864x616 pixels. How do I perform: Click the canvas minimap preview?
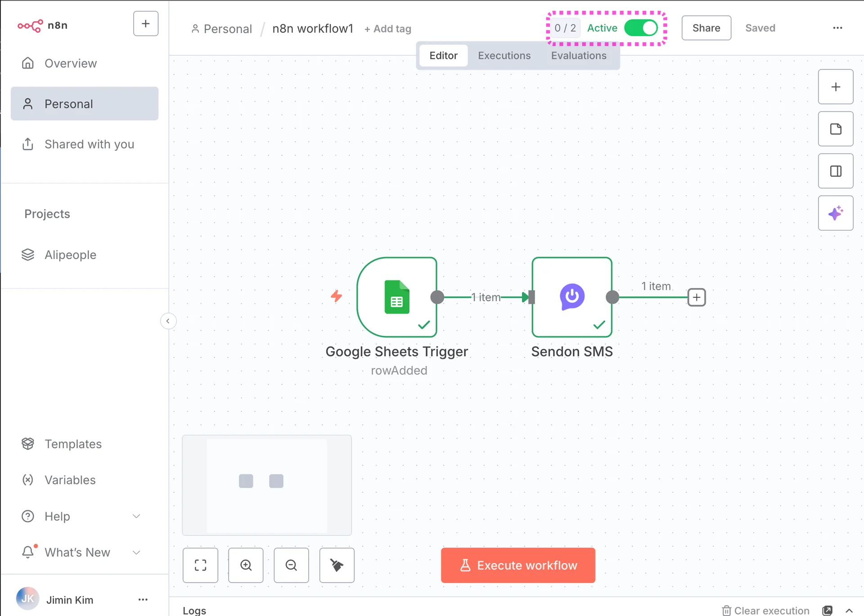click(266, 485)
